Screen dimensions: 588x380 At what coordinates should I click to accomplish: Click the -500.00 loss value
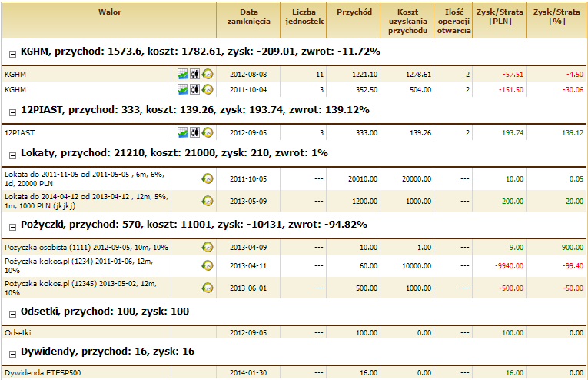[510, 288]
